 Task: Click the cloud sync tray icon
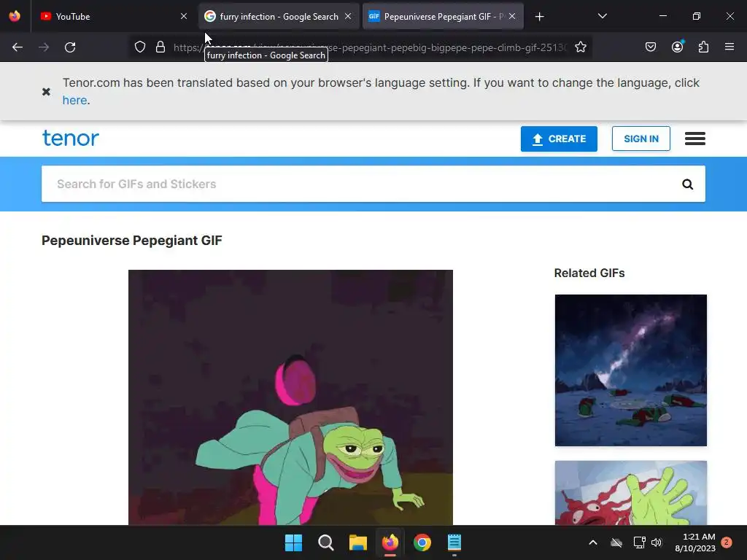616,542
